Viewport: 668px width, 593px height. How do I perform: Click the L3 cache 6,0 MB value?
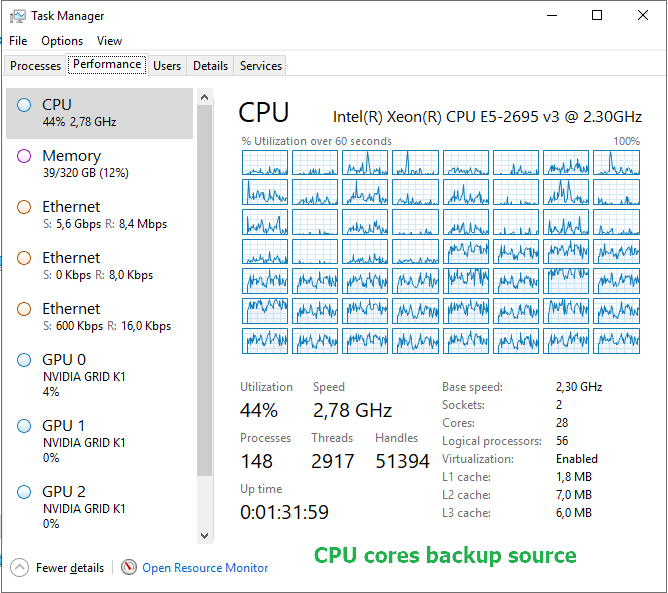point(573,513)
